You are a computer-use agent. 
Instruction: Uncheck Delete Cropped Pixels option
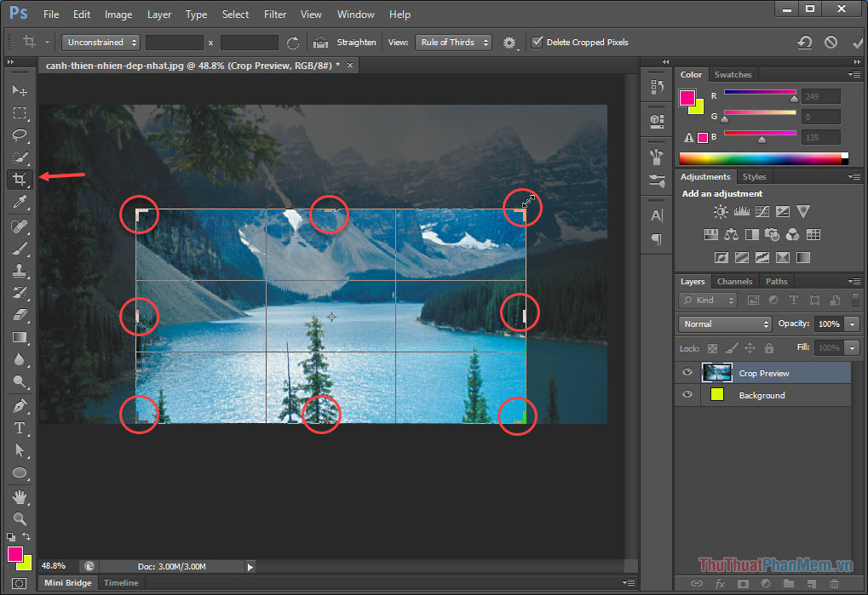(538, 42)
